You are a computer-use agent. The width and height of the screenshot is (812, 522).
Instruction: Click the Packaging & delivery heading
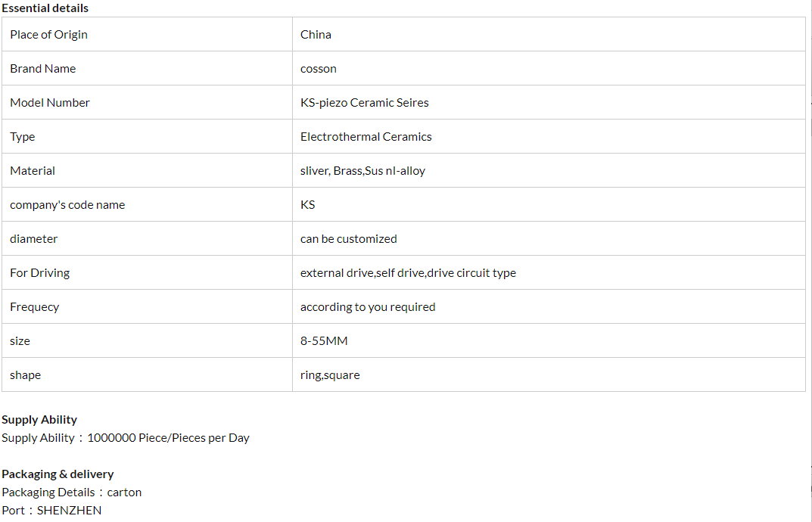coord(58,474)
